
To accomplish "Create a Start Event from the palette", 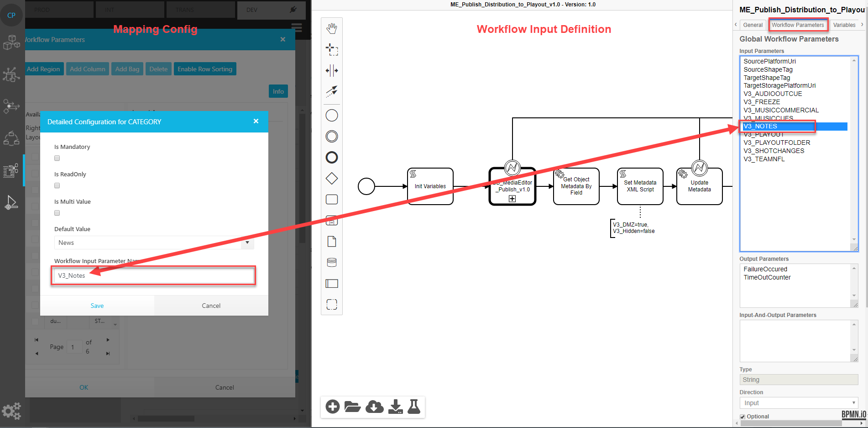I will (332, 115).
